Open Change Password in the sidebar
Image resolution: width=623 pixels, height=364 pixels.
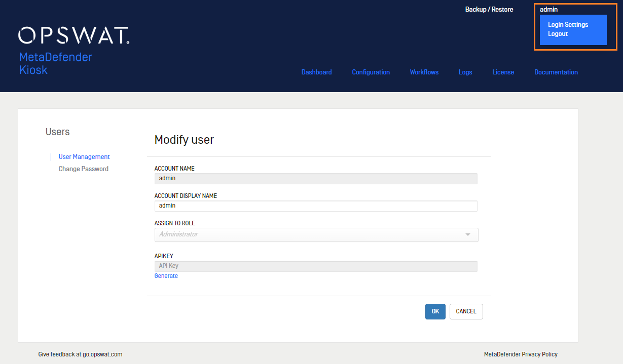pyautogui.click(x=83, y=169)
